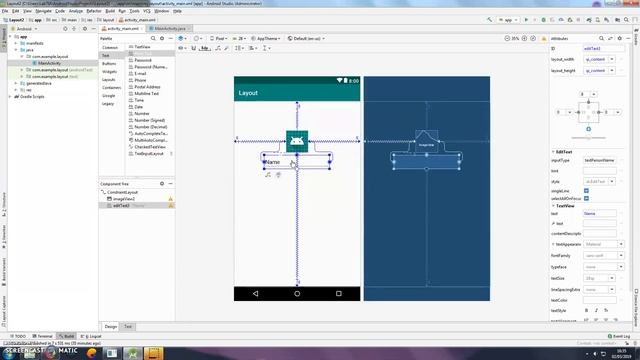640x360 pixels.
Task: Open the Terminal tool window button
Action: [x=42, y=336]
